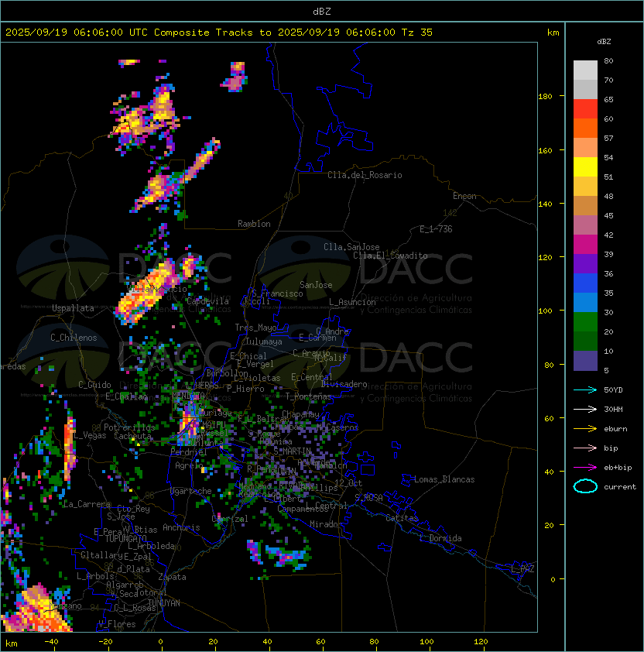Image resolution: width=644 pixels, height=652 pixels.
Task: Click the 180 km tick on vertical axis
Action: point(545,97)
